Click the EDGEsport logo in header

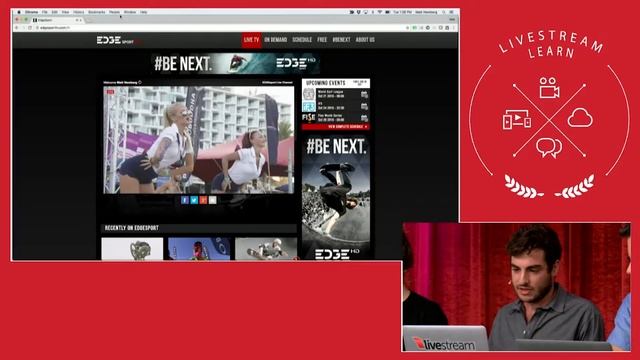click(x=118, y=40)
